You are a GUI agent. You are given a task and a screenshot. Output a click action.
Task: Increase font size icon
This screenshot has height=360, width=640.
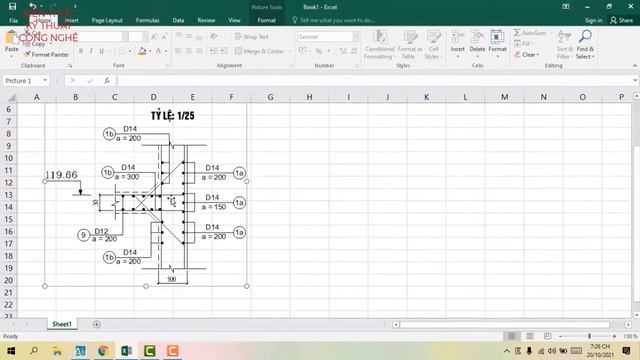(x=154, y=37)
